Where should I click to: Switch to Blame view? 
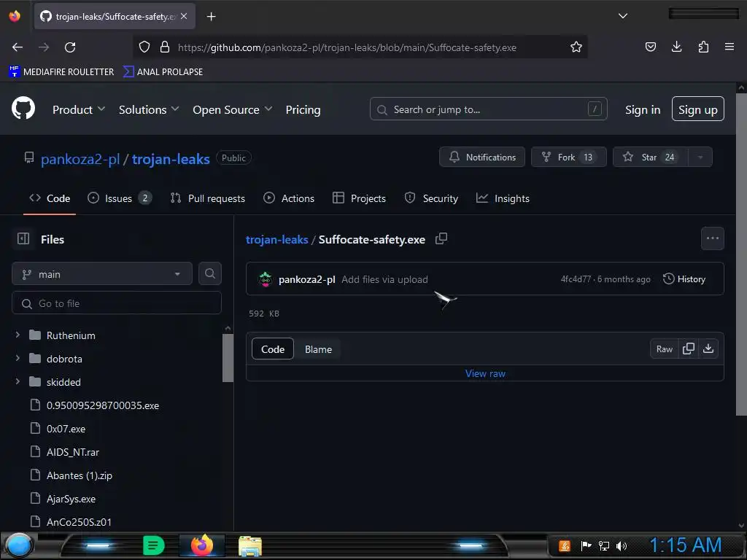[x=318, y=349]
